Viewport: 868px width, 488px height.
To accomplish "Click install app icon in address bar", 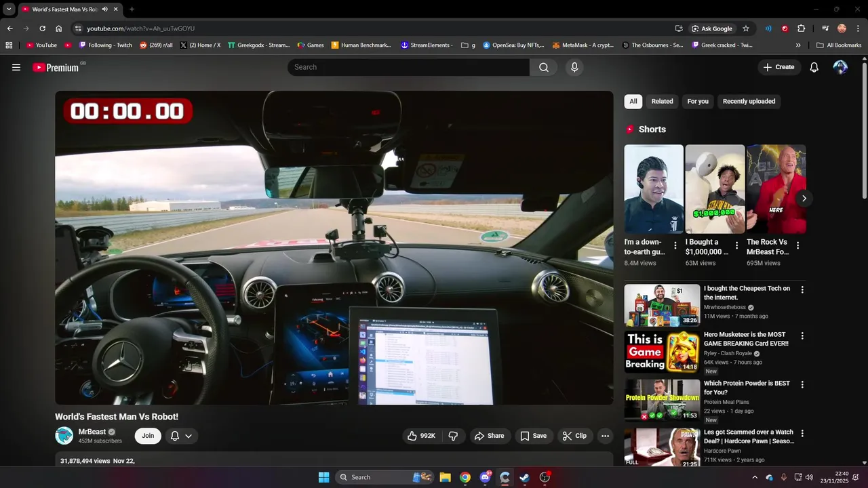I will 679,28.
